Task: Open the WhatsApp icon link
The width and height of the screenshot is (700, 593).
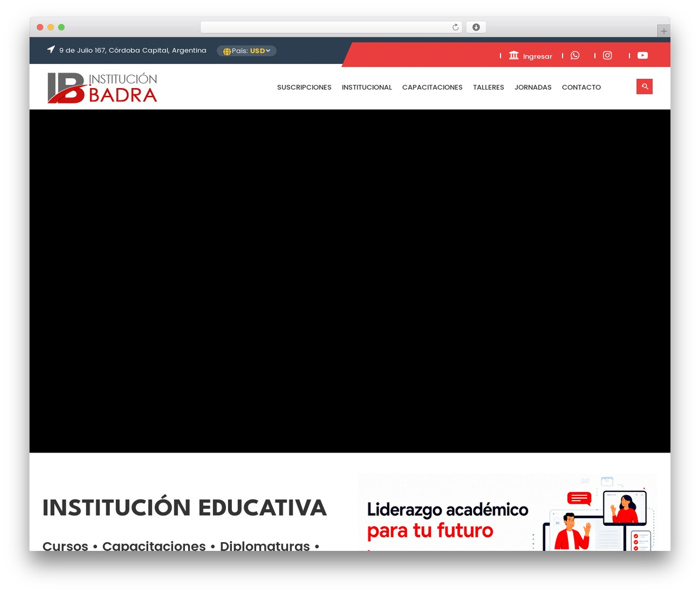Action: 575,55
